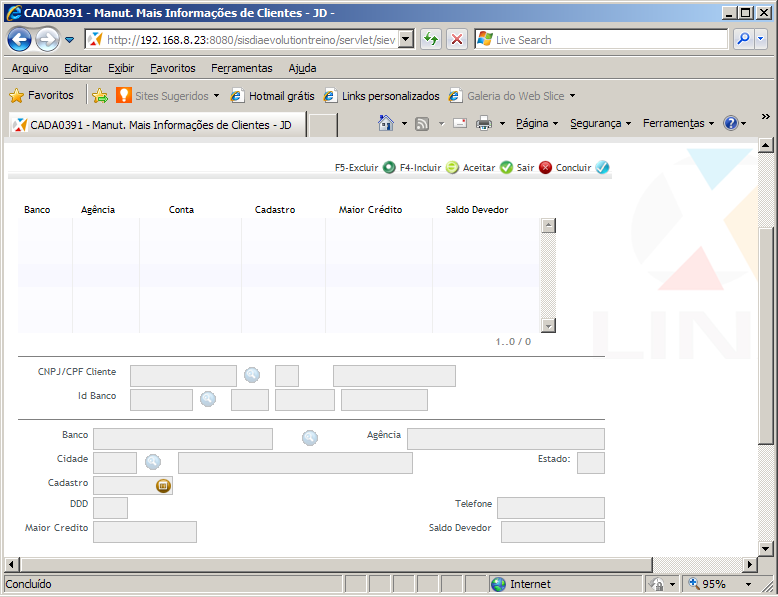This screenshot has height=597, width=778.
Task: Open a new blank tab
Action: [323, 125]
